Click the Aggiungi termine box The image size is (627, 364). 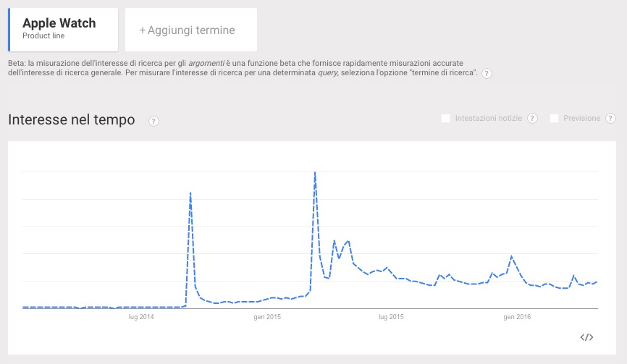coord(190,30)
